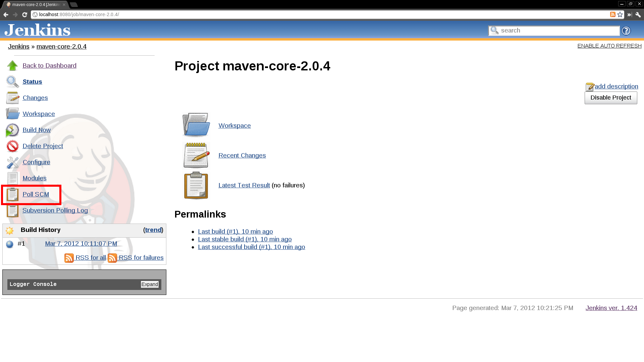Click the Recent Changes notepad icon
This screenshot has width=644, height=362.
196,155
